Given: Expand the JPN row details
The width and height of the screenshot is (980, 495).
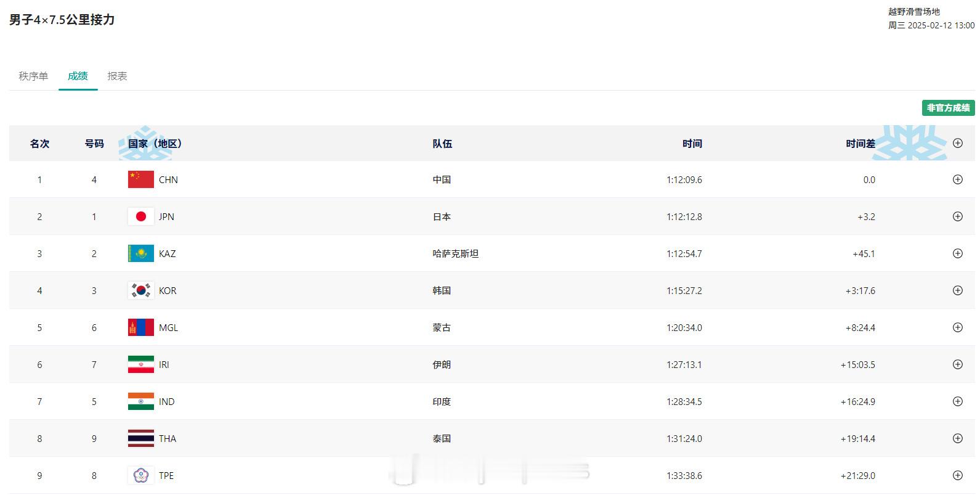Looking at the screenshot, I should 957,216.
